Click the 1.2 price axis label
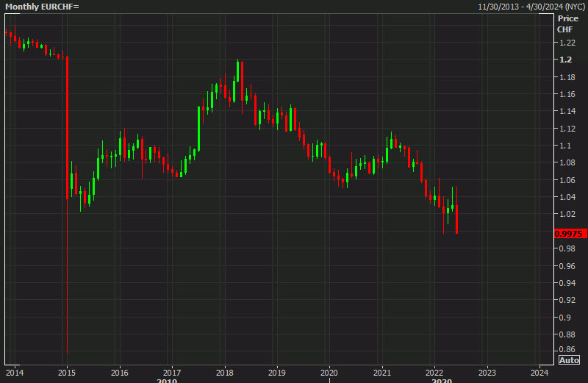The height and width of the screenshot is (383, 588). [x=565, y=60]
